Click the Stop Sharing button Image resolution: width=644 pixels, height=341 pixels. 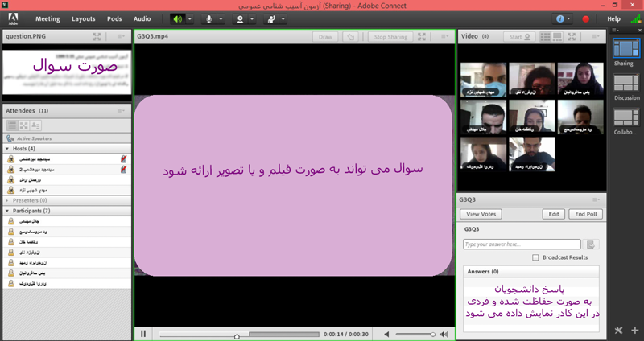click(x=390, y=36)
